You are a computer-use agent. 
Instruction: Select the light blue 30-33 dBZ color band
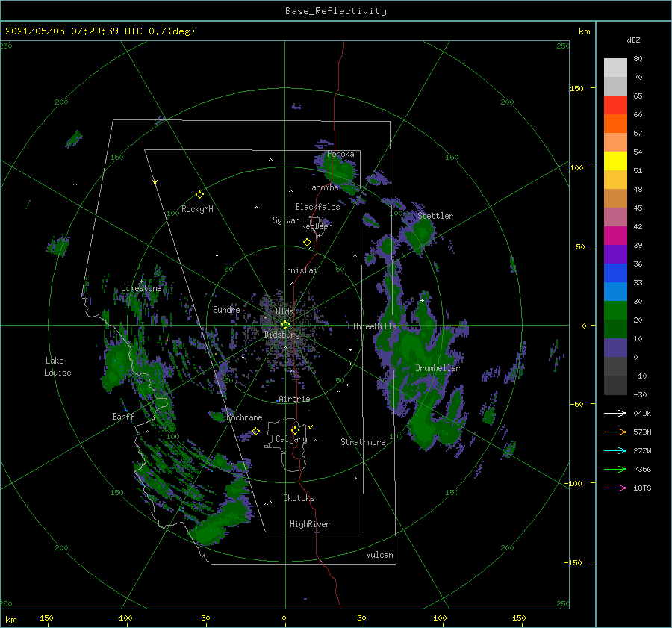pos(615,292)
